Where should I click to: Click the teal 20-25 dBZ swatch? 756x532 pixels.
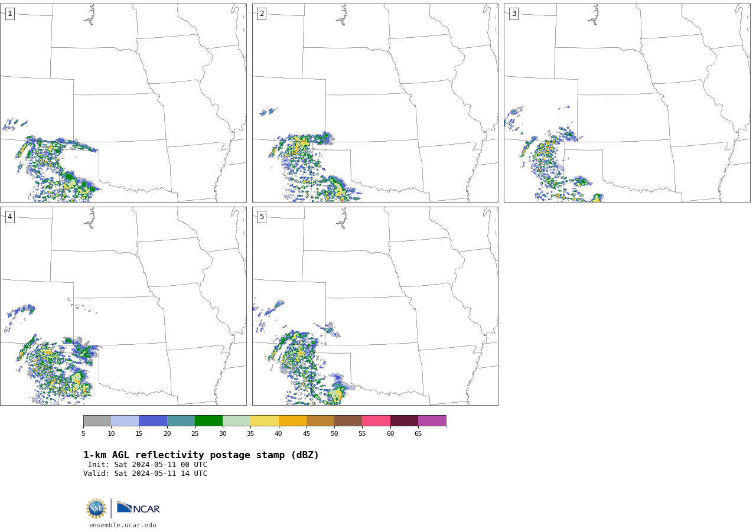pyautogui.click(x=181, y=420)
